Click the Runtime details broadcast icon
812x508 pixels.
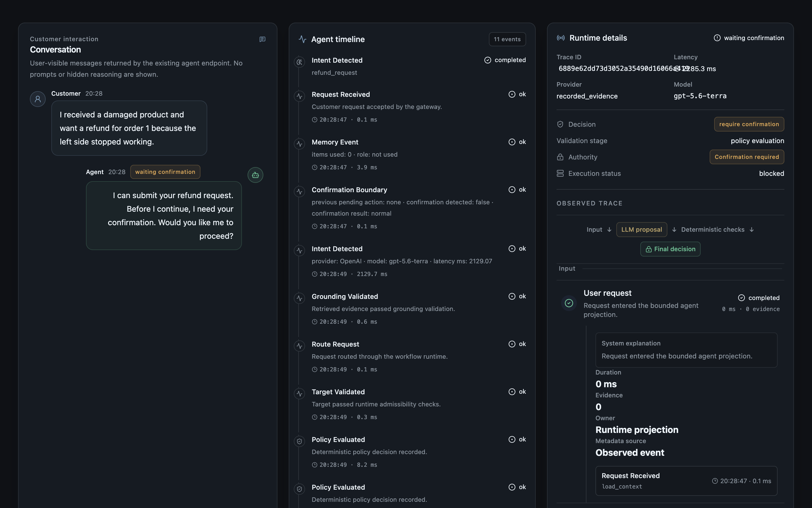click(x=561, y=38)
